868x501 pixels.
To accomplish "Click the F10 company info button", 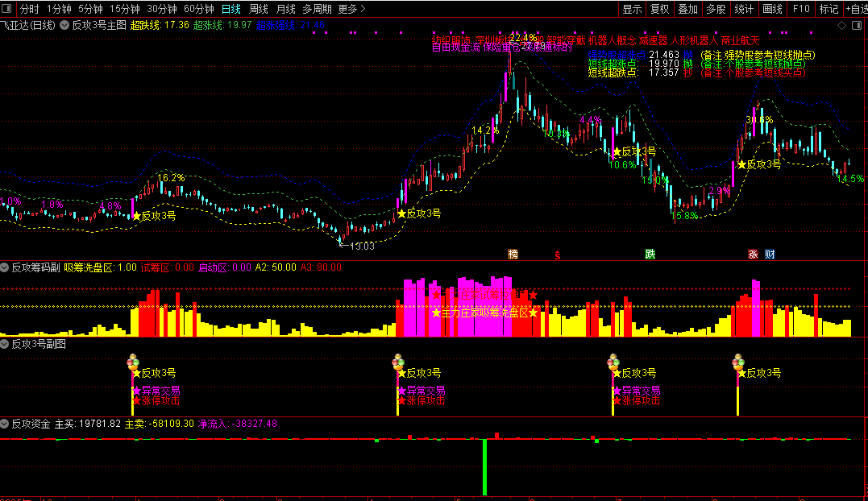I will [800, 9].
